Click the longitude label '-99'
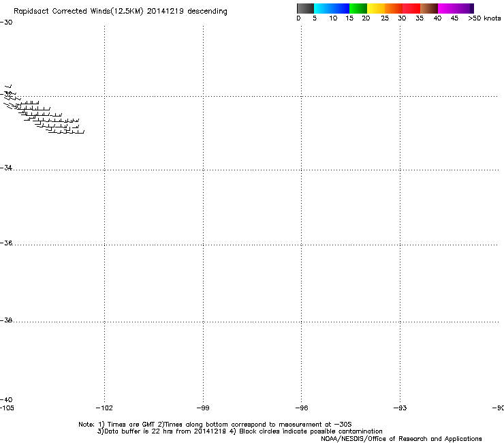This screenshot has width=504, height=443. point(203,408)
